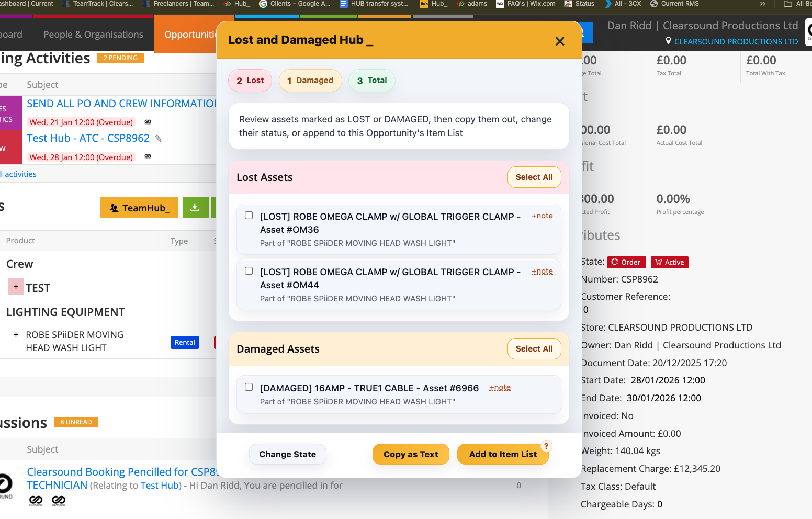Click the LIGHTING EQUIPMENT group heading
Image resolution: width=812 pixels, height=519 pixels.
coord(65,312)
